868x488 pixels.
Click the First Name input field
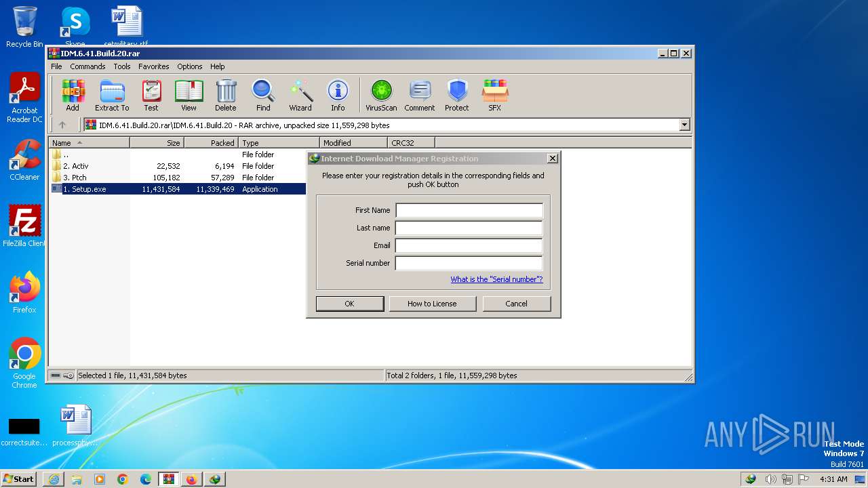(x=469, y=210)
